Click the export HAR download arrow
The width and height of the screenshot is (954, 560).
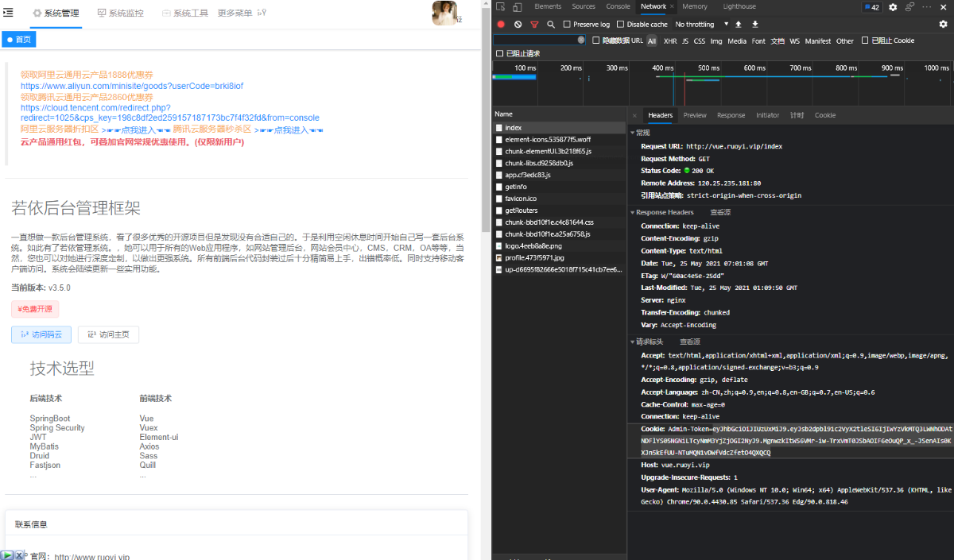(x=755, y=25)
